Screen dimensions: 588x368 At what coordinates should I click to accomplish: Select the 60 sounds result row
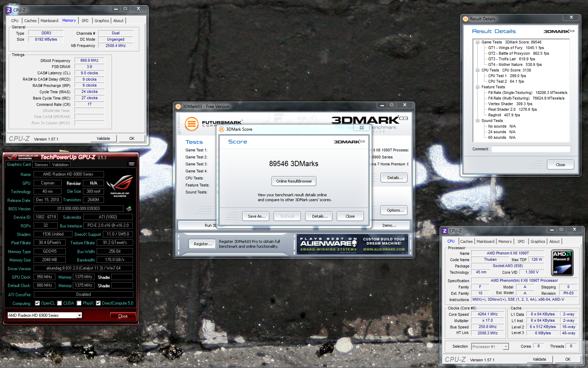coord(502,138)
